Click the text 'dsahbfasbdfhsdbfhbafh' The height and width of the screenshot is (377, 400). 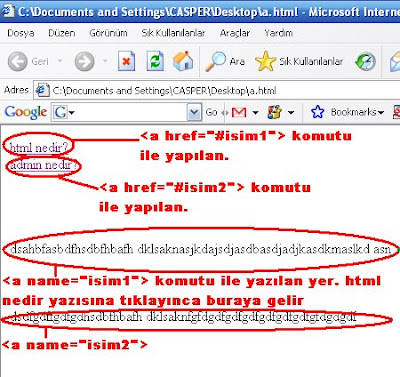pos(71,249)
